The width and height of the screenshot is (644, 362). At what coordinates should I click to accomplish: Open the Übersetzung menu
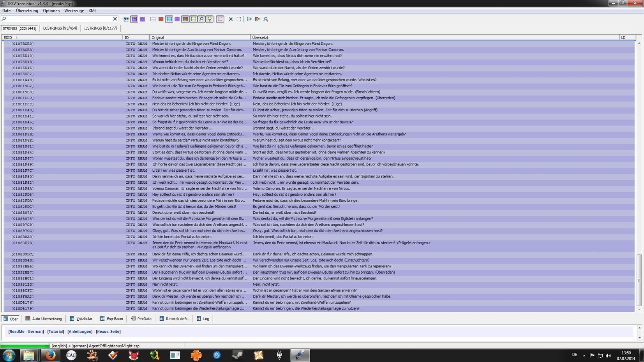[27, 11]
